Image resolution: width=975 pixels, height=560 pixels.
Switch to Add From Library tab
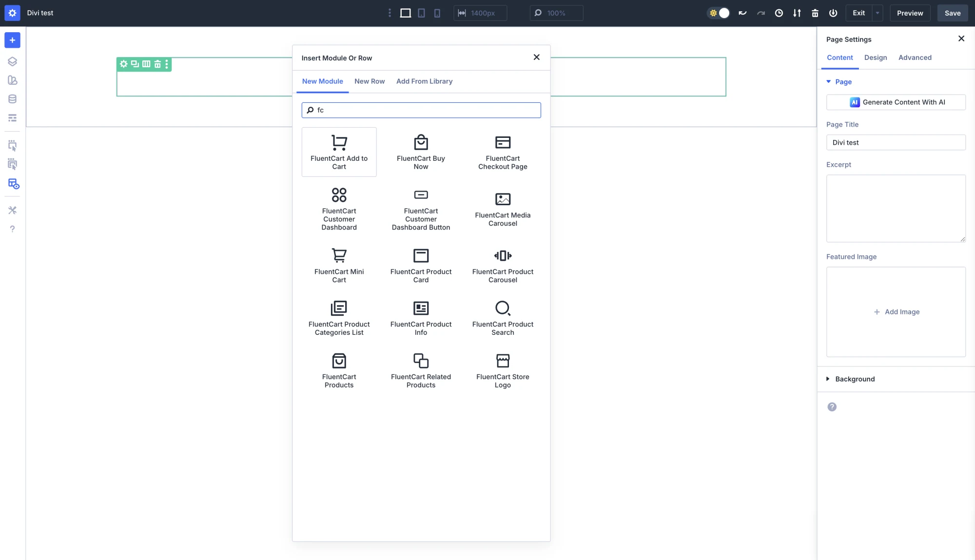(x=424, y=81)
